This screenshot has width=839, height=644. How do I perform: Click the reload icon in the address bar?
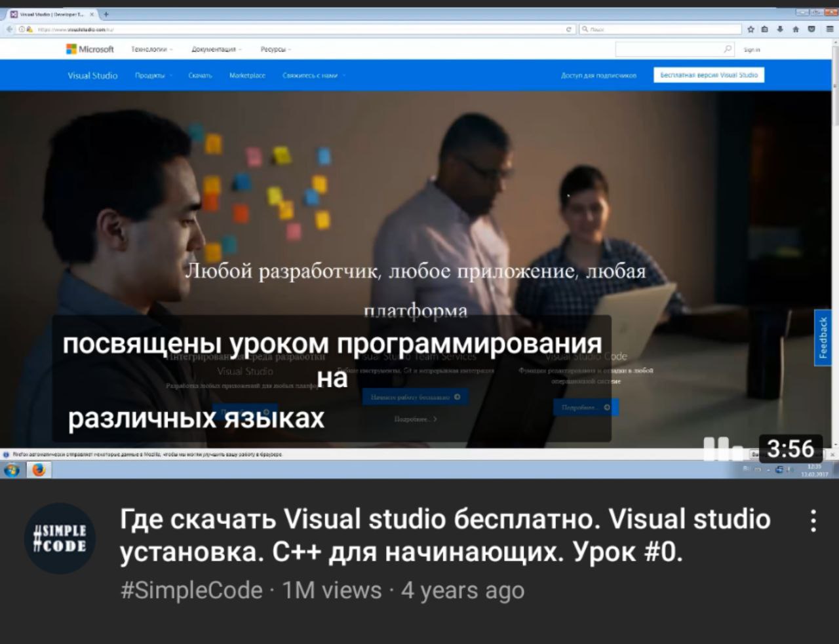pyautogui.click(x=569, y=29)
